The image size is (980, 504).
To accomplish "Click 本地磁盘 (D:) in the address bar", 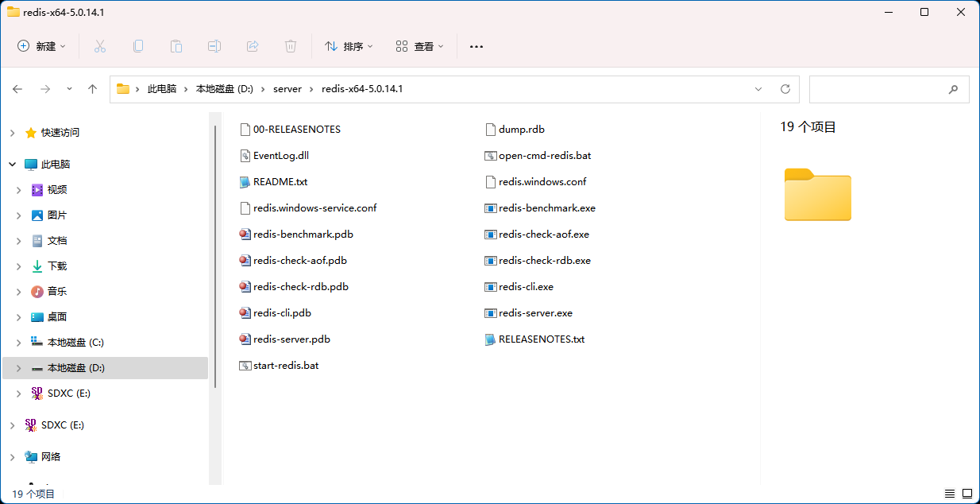I will 225,89.
